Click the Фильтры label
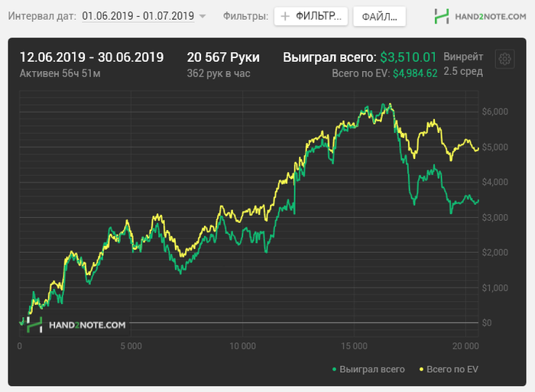This screenshot has width=535, height=392. click(x=245, y=16)
